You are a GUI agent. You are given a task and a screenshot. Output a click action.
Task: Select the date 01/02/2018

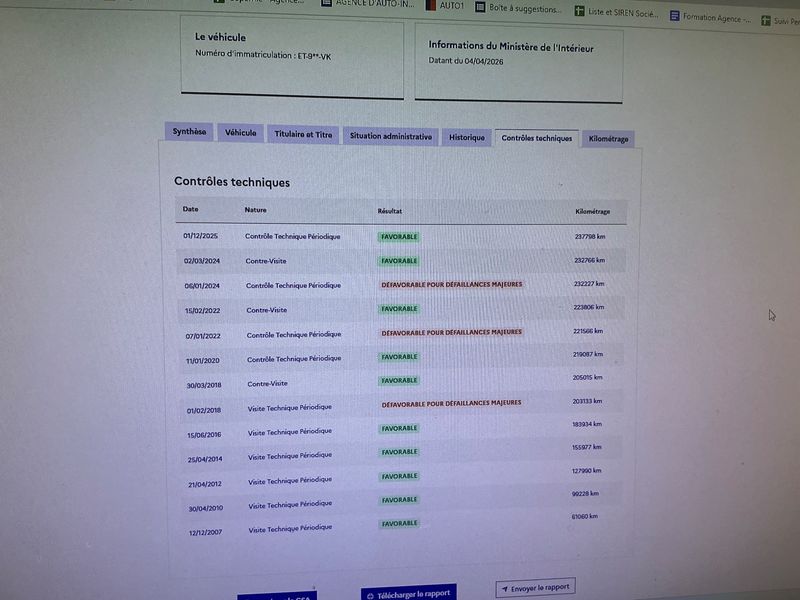[x=204, y=410]
